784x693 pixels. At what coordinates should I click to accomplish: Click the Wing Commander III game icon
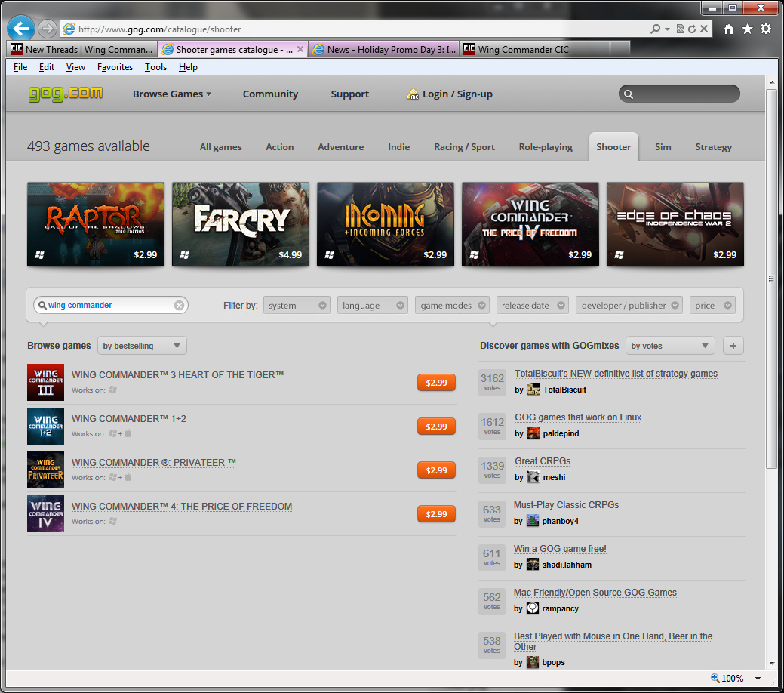45,382
